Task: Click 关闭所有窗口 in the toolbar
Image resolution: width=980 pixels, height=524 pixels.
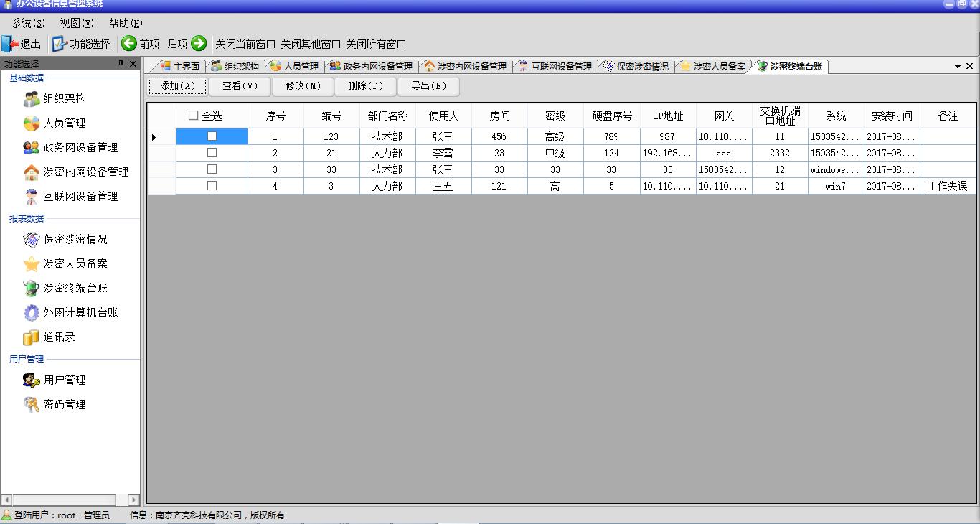Action: 376,44
